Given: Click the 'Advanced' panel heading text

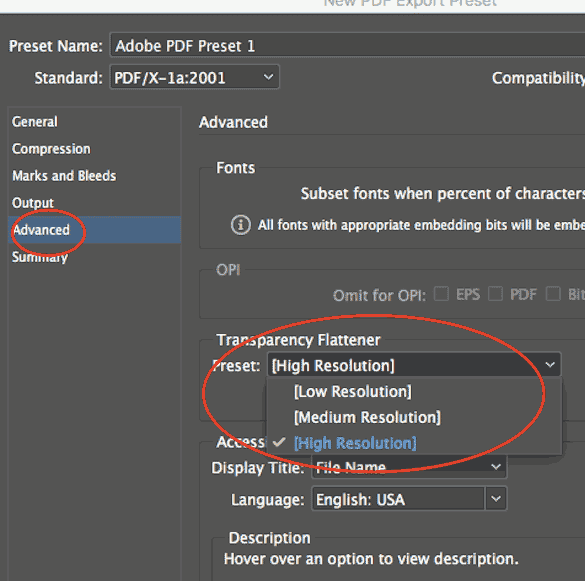Looking at the screenshot, I should (233, 122).
